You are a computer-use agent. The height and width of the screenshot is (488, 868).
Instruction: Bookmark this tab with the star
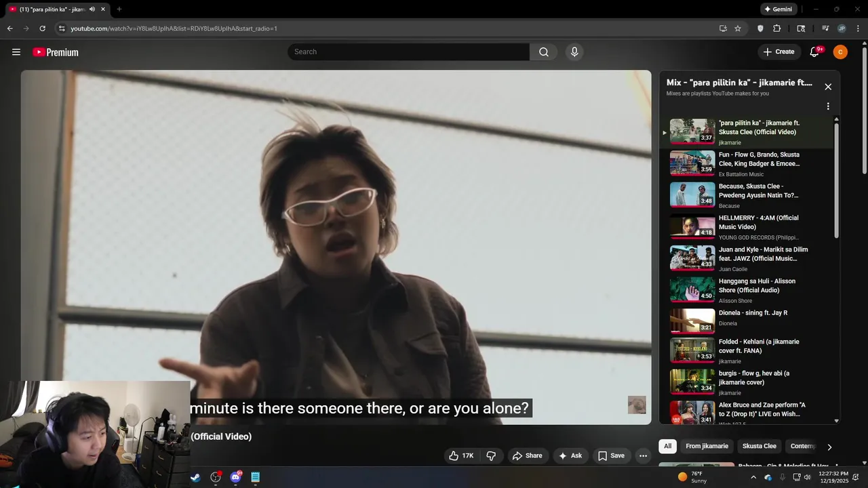[738, 28]
